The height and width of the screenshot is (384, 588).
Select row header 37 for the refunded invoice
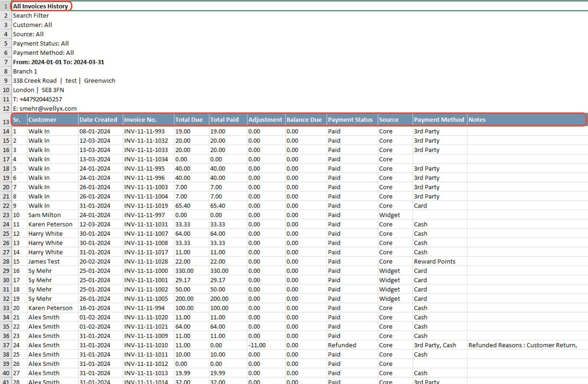(x=6, y=345)
